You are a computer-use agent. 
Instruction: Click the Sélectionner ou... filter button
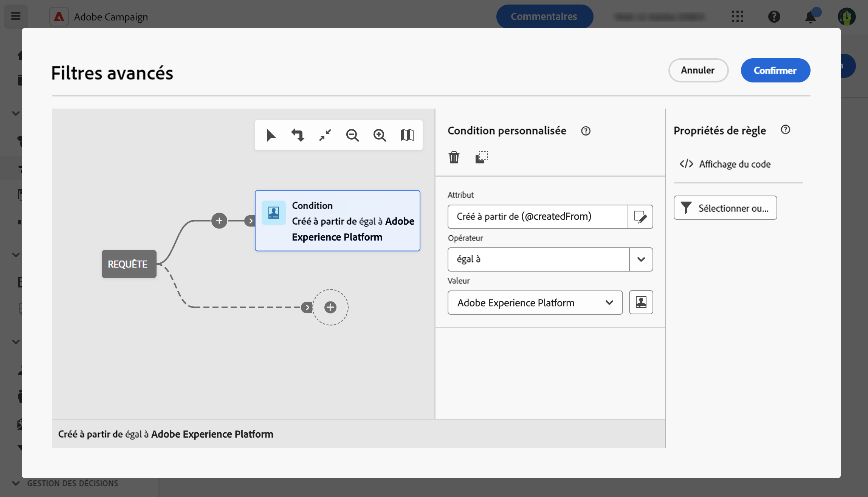pyautogui.click(x=725, y=208)
